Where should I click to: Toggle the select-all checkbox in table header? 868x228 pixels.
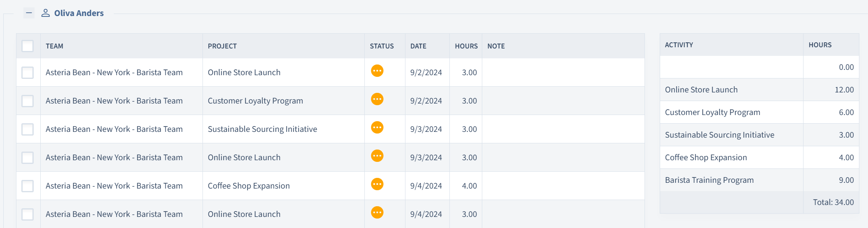[x=28, y=46]
